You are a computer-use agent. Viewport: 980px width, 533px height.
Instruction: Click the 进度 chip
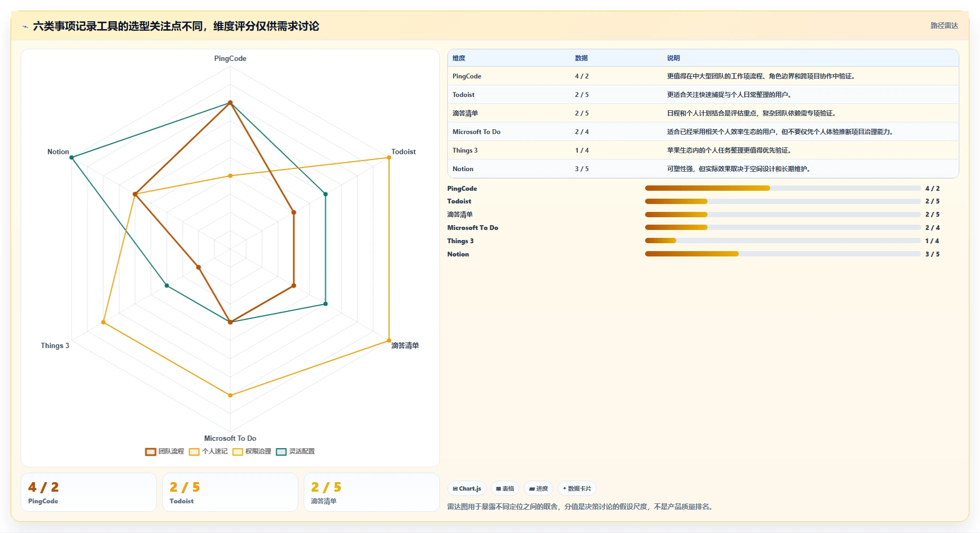click(x=538, y=488)
